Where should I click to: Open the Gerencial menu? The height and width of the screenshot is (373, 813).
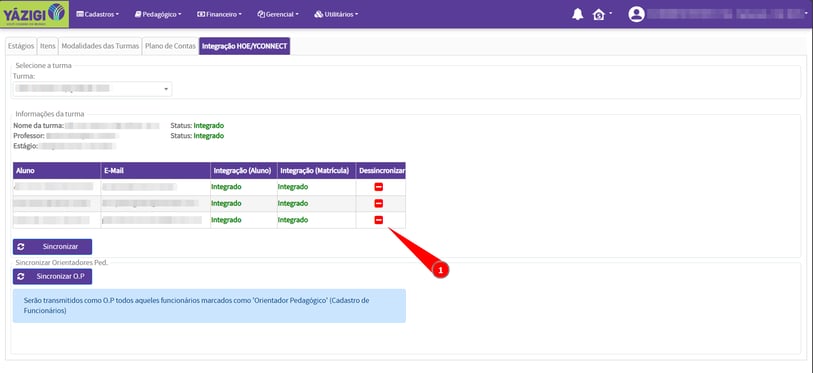click(x=278, y=15)
